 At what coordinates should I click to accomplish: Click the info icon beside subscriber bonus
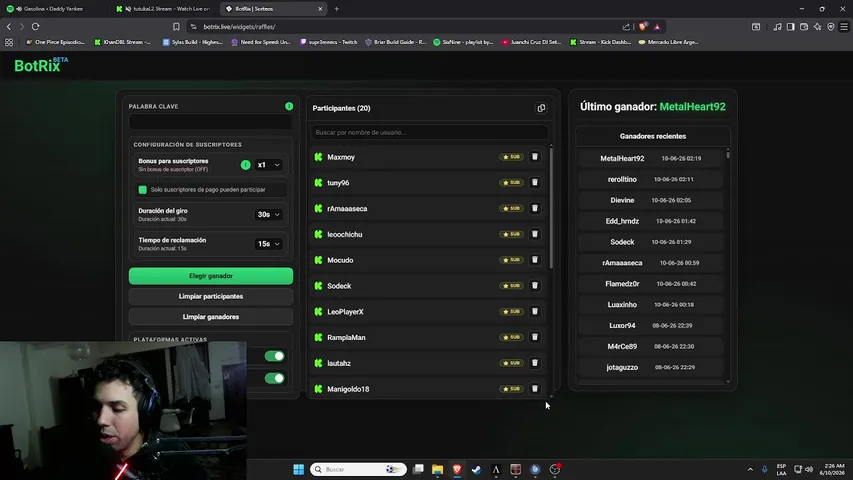(245, 164)
